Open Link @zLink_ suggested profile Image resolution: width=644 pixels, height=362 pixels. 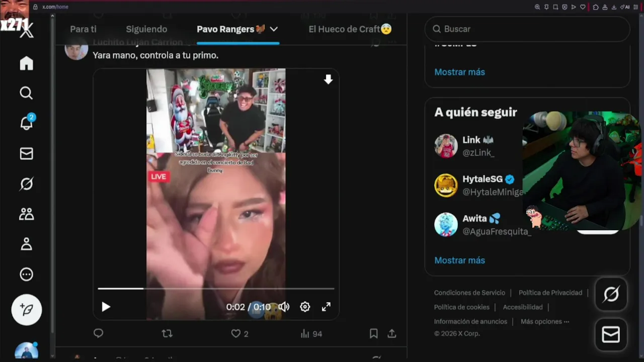click(x=478, y=146)
